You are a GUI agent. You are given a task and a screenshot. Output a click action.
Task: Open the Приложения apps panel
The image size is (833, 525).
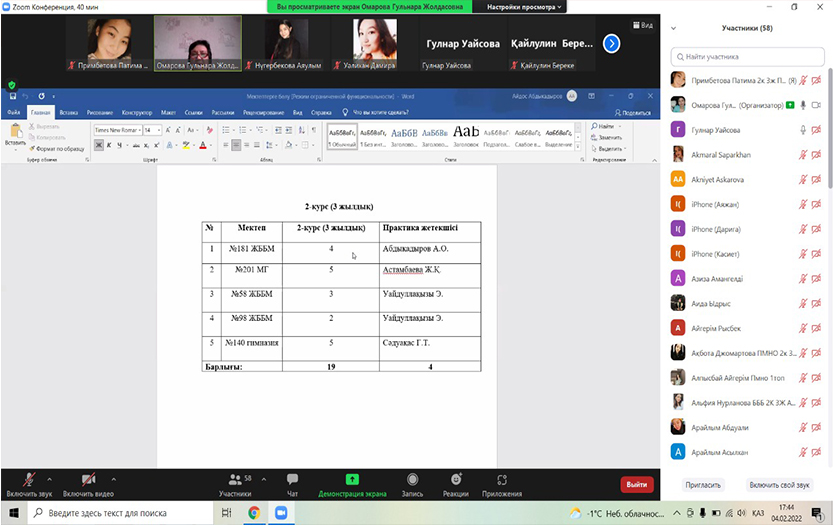[502, 480]
